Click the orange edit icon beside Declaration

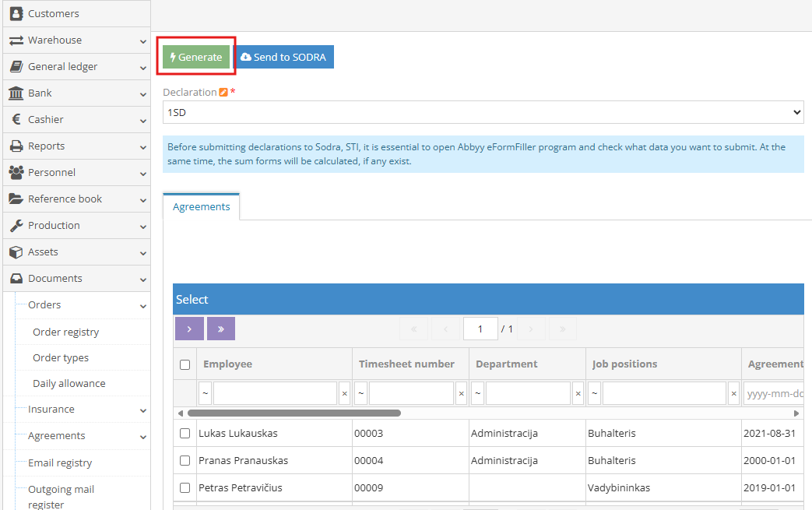pos(223,93)
